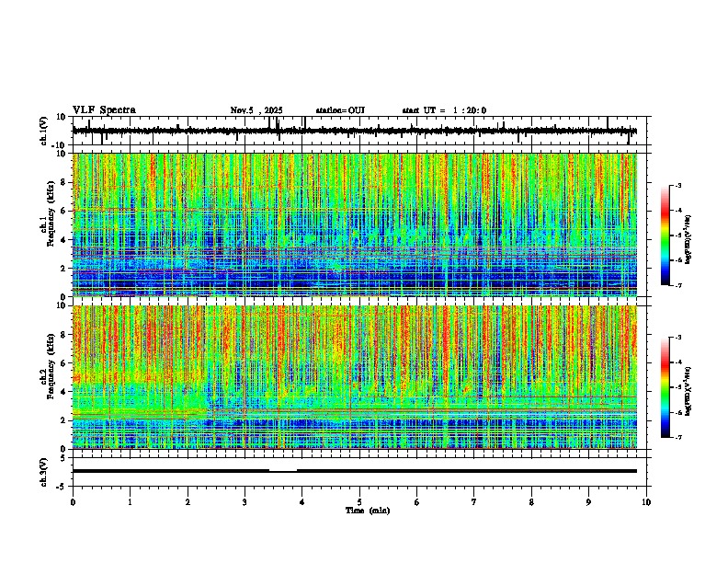Click the "VLF Spectra" plot title

(x=104, y=110)
